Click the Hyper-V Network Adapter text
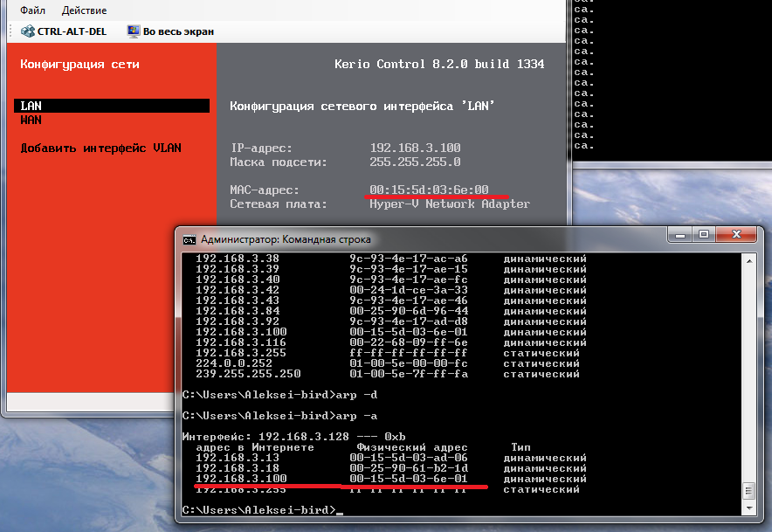Screen dimensions: 772x532 tap(450, 204)
